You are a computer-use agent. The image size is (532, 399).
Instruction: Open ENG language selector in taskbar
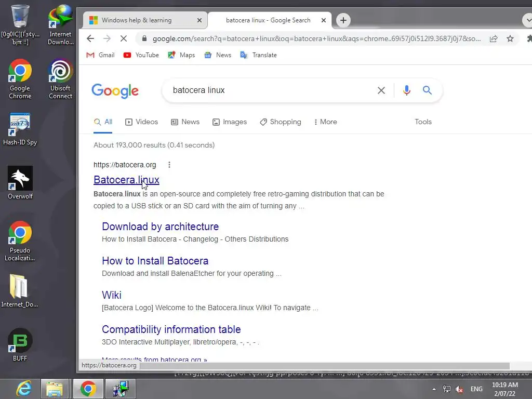[x=476, y=389]
